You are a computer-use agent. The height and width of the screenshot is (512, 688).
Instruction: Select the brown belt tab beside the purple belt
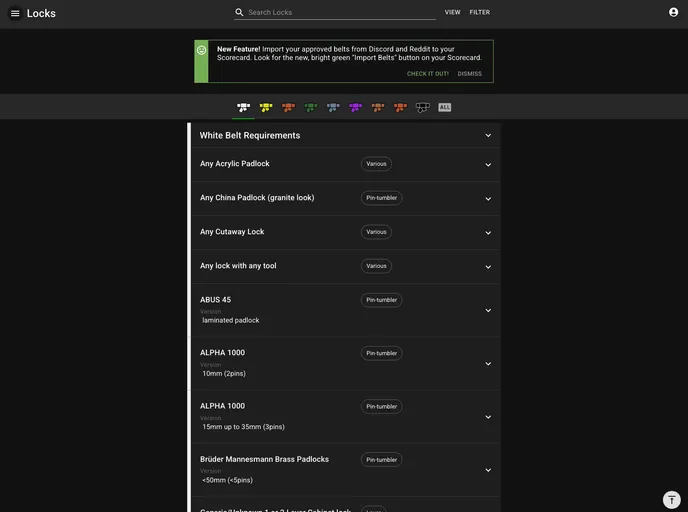(x=378, y=107)
